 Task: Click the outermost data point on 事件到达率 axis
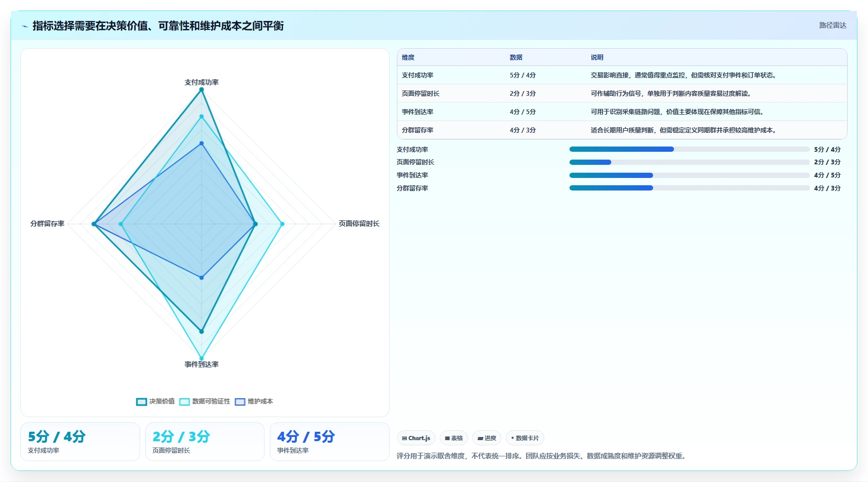pyautogui.click(x=201, y=358)
